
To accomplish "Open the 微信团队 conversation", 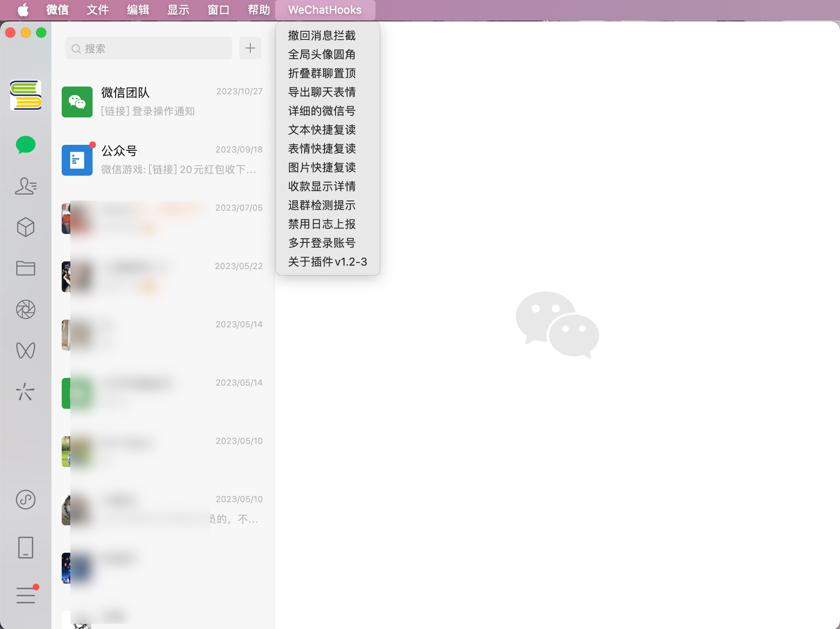I will (163, 102).
